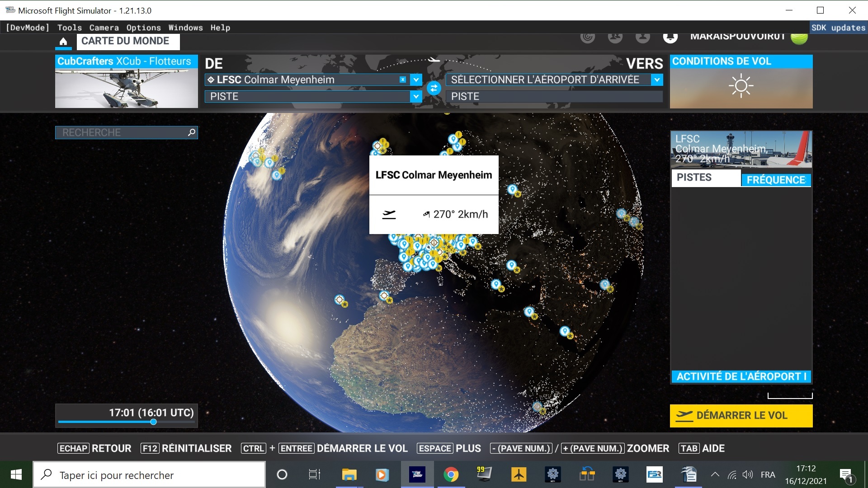Clear the LFSC departure airport selection
868x488 pixels.
click(x=402, y=80)
